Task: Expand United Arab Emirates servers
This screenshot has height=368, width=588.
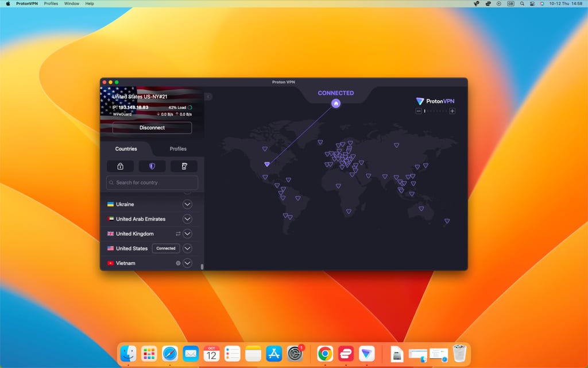Action: tap(187, 219)
